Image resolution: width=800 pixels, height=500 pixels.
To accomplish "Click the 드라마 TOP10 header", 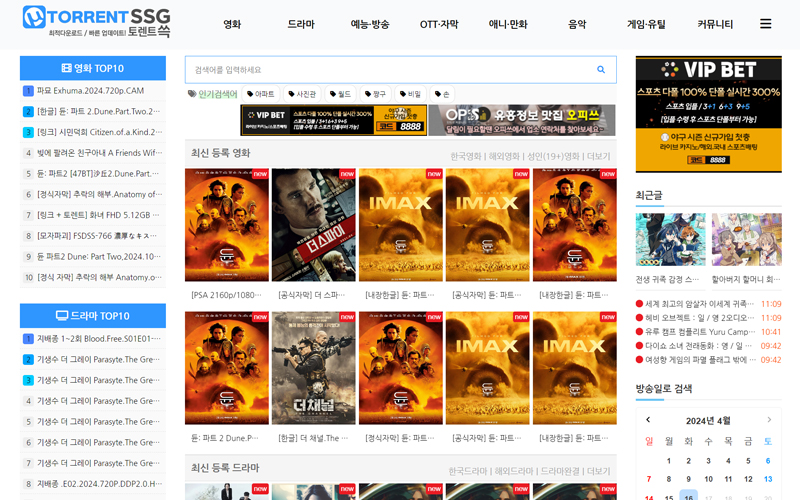I will [x=93, y=316].
